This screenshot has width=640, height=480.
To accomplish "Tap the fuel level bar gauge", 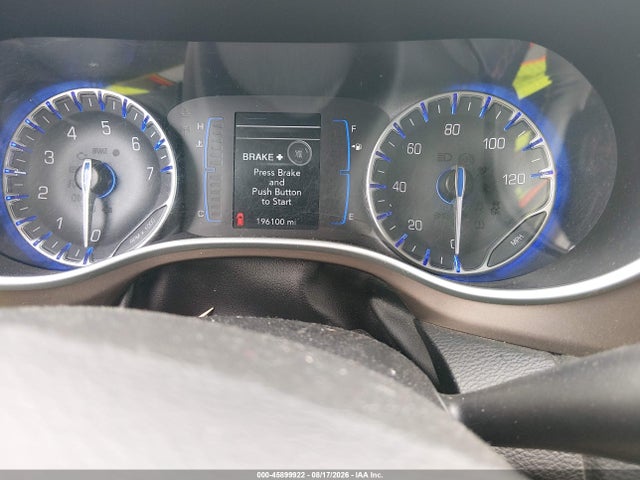I will 340,172.
